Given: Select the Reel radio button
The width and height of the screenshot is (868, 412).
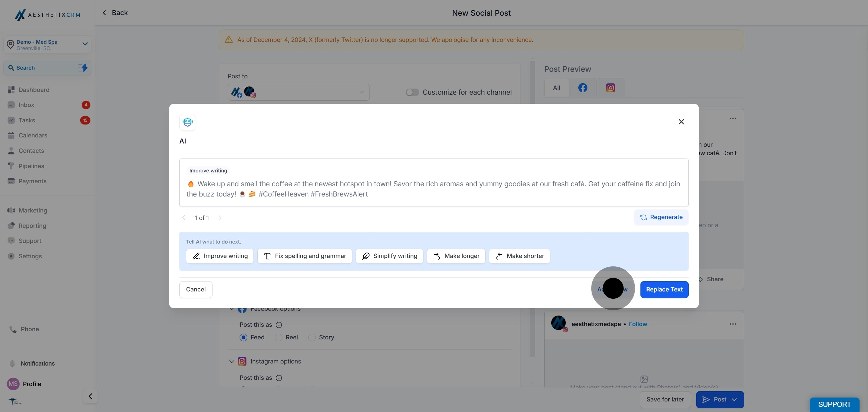Looking at the screenshot, I should (278, 337).
